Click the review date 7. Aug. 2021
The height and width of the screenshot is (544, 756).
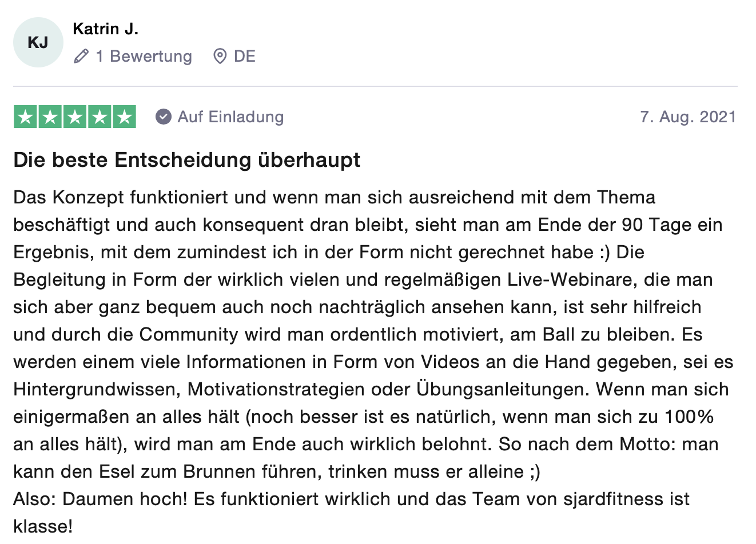[688, 117]
